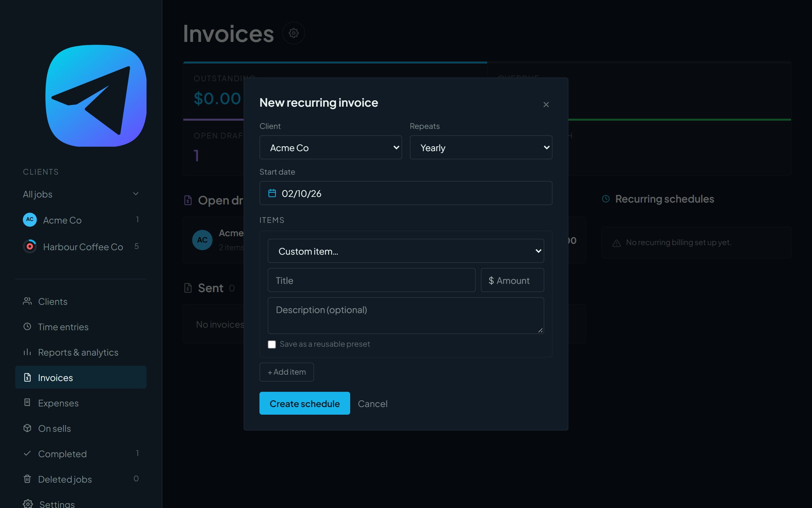
Task: Click the Title input field
Action: pos(371,280)
